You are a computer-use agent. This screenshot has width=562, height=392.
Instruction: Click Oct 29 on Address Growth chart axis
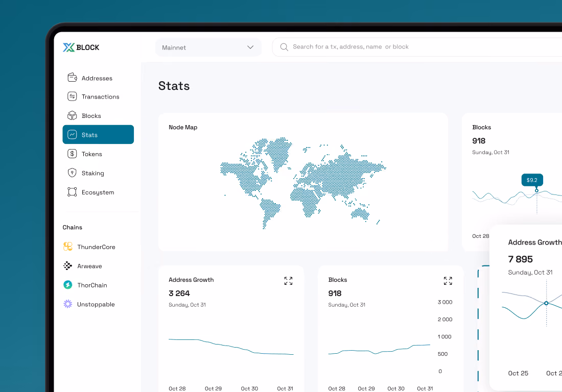pyautogui.click(x=213, y=388)
